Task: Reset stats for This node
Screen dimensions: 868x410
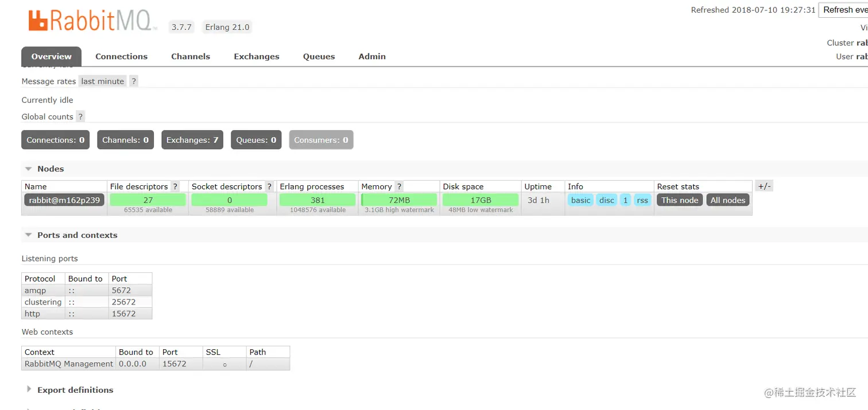Action: (680, 200)
